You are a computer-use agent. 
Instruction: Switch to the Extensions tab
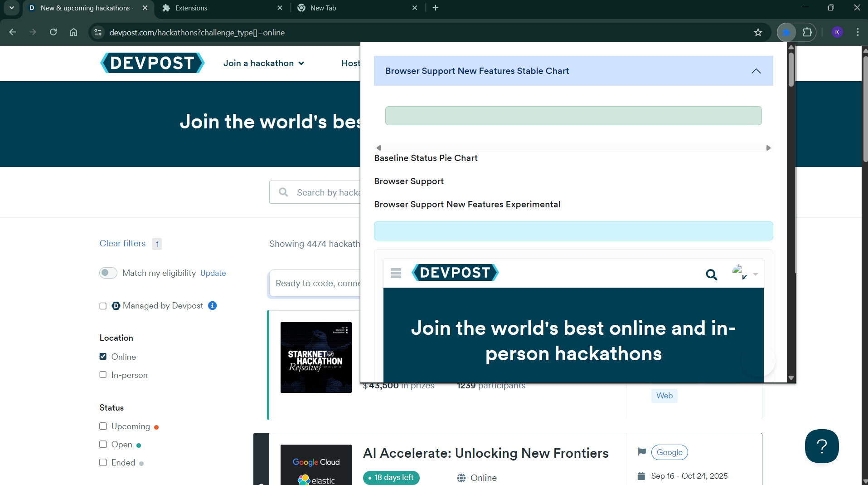click(x=222, y=8)
